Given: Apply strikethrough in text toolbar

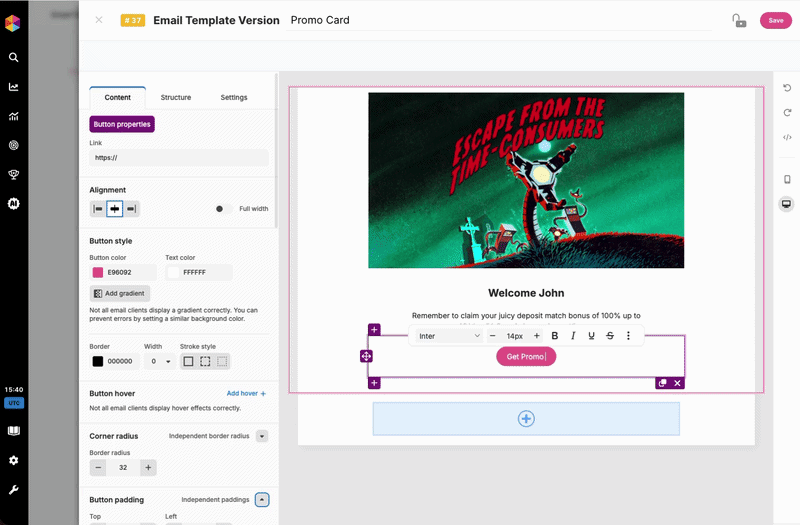Looking at the screenshot, I should pyautogui.click(x=610, y=336).
